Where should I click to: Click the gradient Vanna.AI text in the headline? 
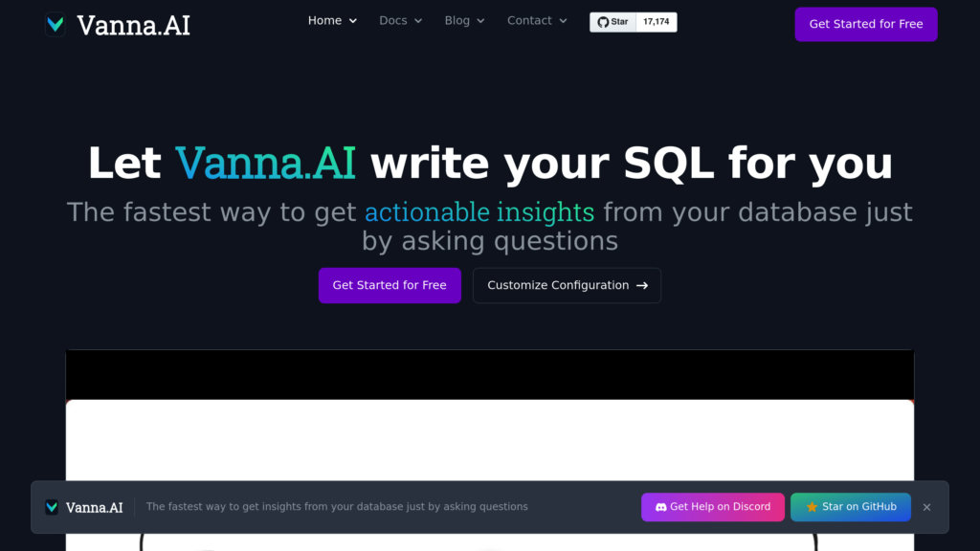pyautogui.click(x=265, y=163)
